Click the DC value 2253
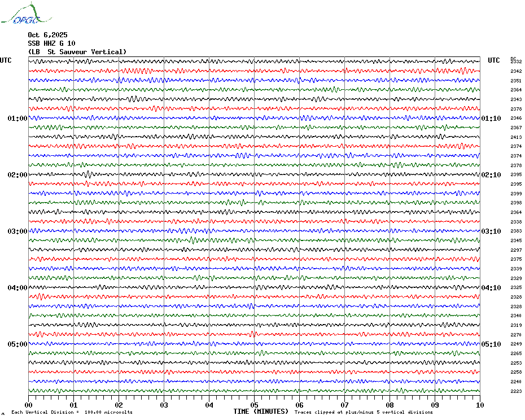 pos(516,363)
